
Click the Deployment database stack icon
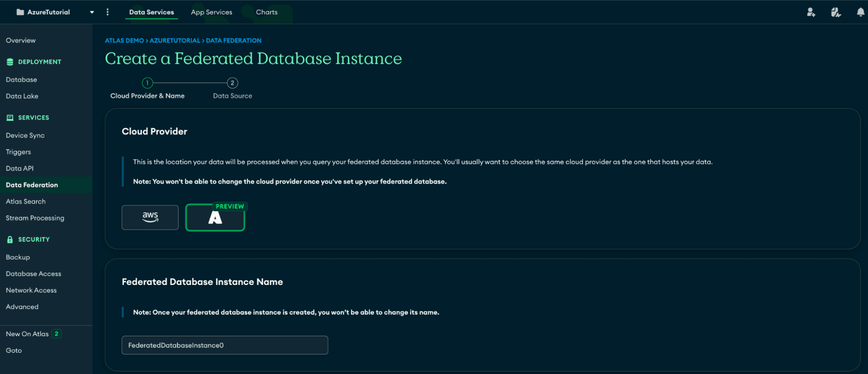click(x=10, y=62)
